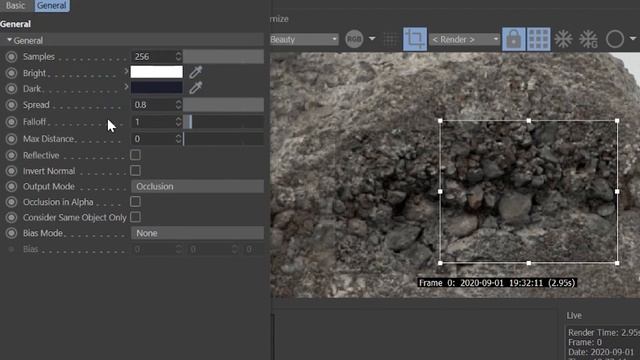The width and height of the screenshot is (640, 360).
Task: Open the dropdown arrow beside circle icon
Action: click(633, 38)
